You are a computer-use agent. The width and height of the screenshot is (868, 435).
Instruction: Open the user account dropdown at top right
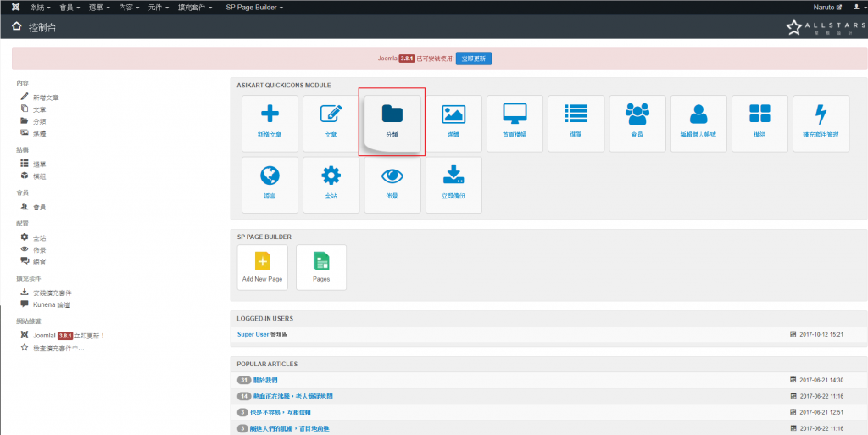click(x=857, y=7)
